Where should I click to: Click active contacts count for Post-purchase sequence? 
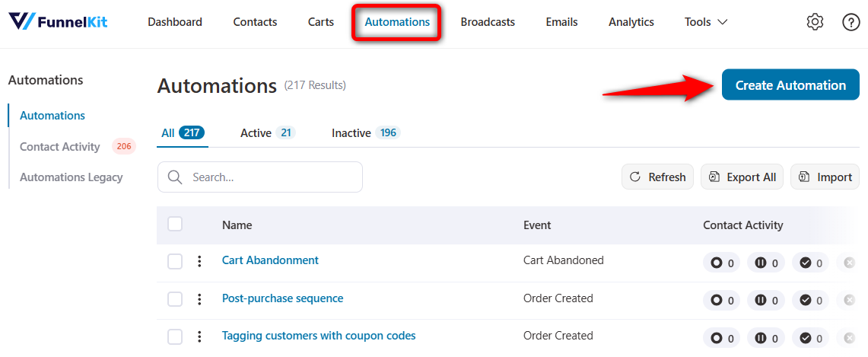[x=721, y=301]
